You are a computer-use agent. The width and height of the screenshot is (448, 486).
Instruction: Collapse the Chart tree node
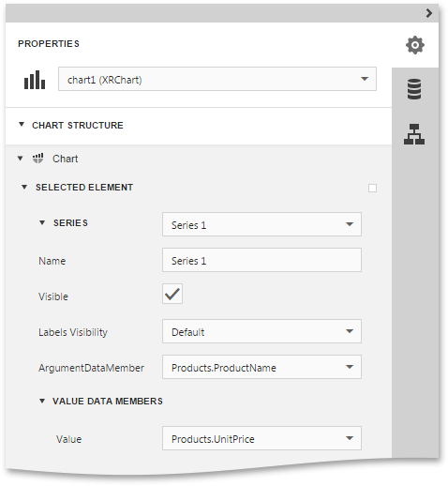(x=21, y=159)
